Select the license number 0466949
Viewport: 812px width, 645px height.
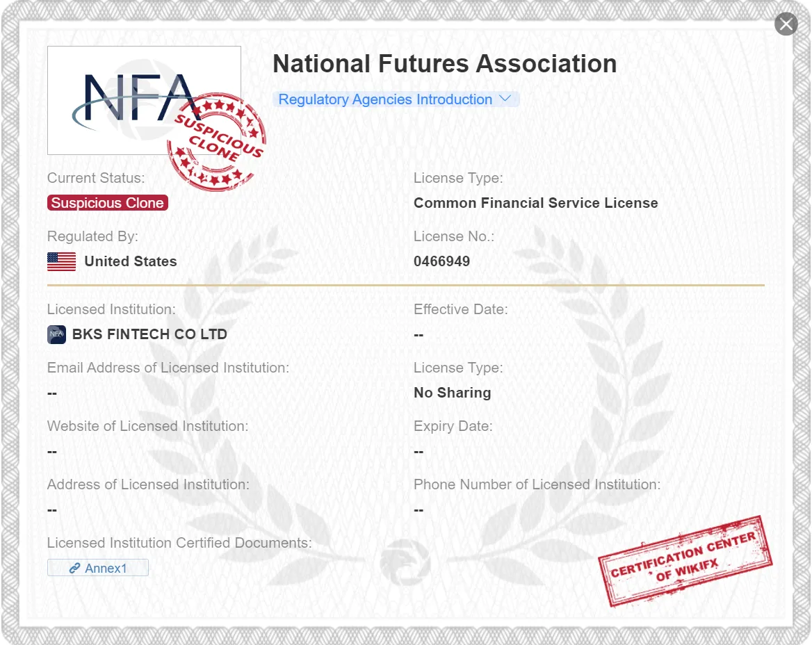[441, 261]
